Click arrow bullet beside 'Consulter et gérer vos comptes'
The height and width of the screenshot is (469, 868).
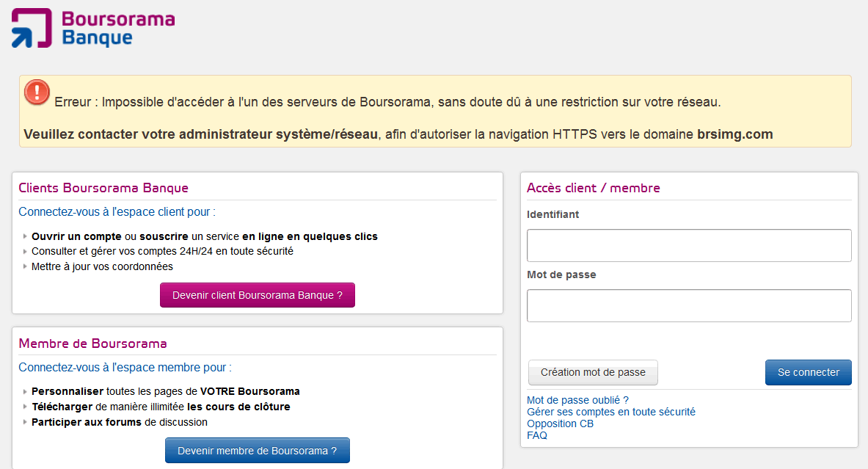25,251
